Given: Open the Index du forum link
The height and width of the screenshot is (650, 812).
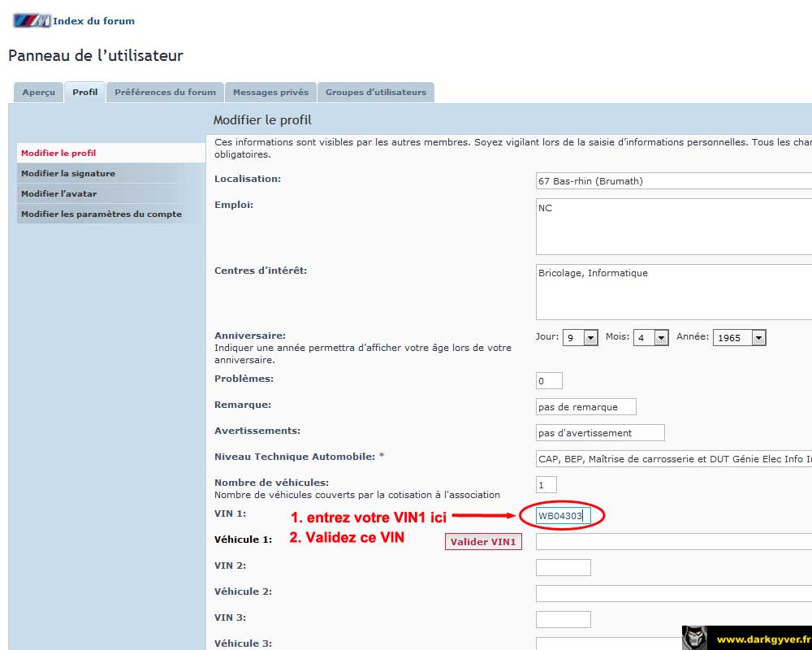Looking at the screenshot, I should [93, 21].
